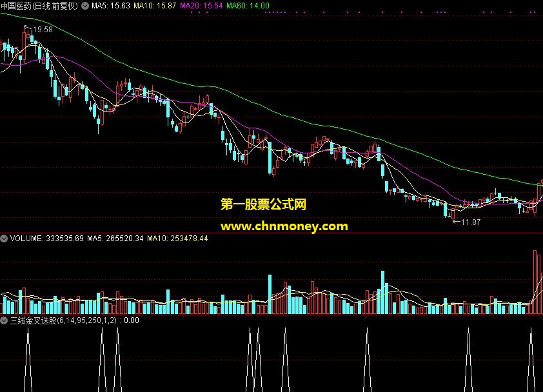Click the 19.58 high price marker
Viewport: 543px width, 392px height.
point(43,30)
